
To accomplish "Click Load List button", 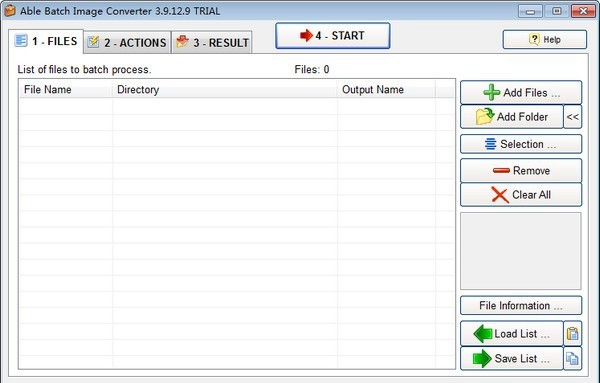I will tap(512, 333).
